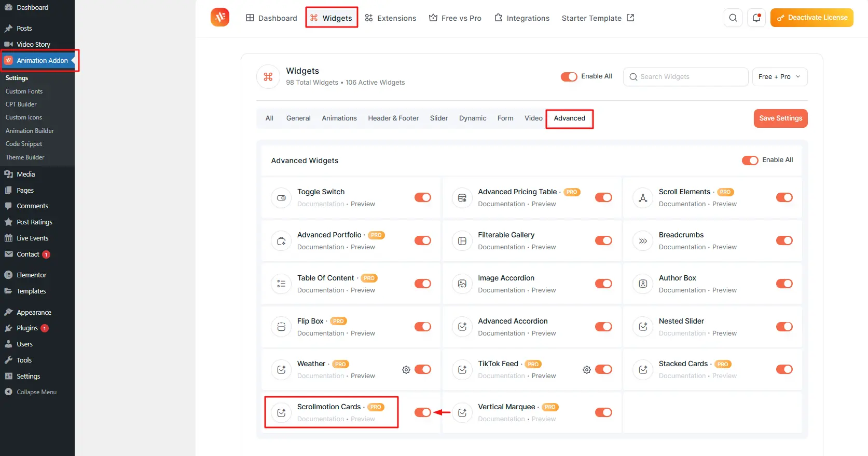868x456 pixels.
Task: Click the Stacked Cards widget icon
Action: click(643, 370)
